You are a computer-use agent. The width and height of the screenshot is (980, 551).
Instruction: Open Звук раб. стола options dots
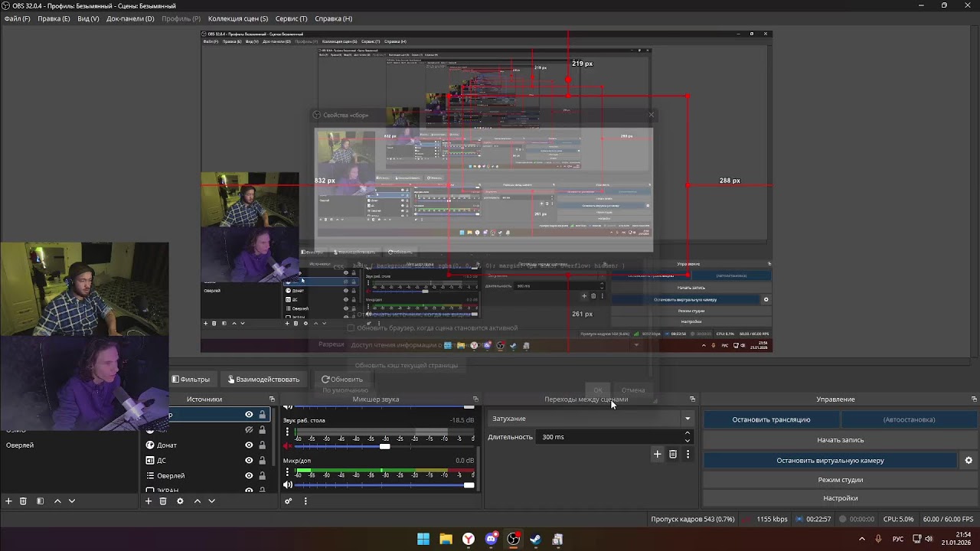287,433
